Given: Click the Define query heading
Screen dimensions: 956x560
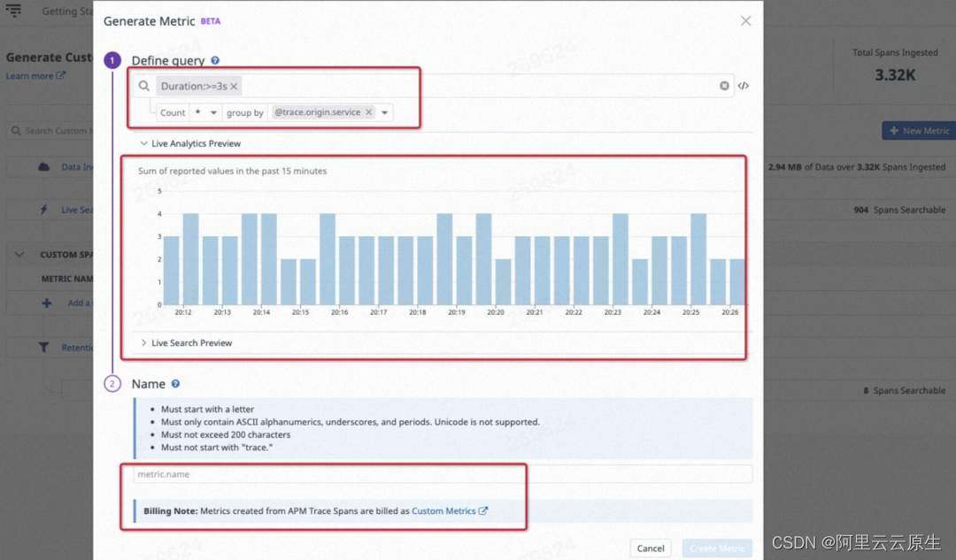Looking at the screenshot, I should (x=168, y=60).
